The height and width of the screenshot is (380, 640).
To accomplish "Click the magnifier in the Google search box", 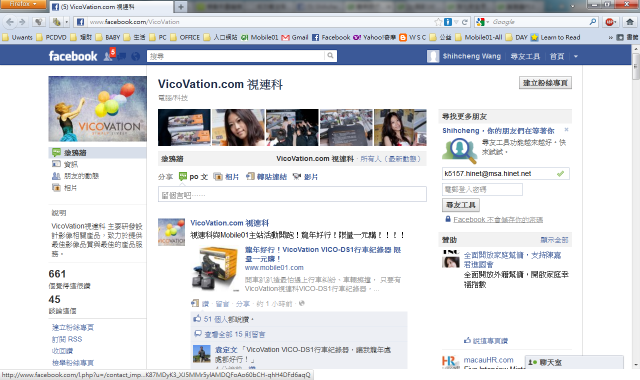I will 593,22.
